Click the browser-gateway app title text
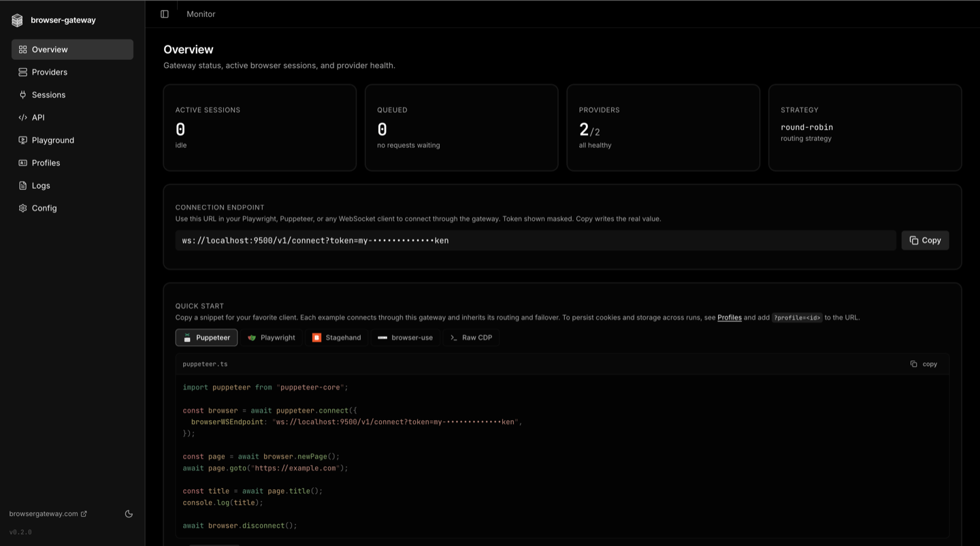Viewport: 980px width, 546px height. 63,20
